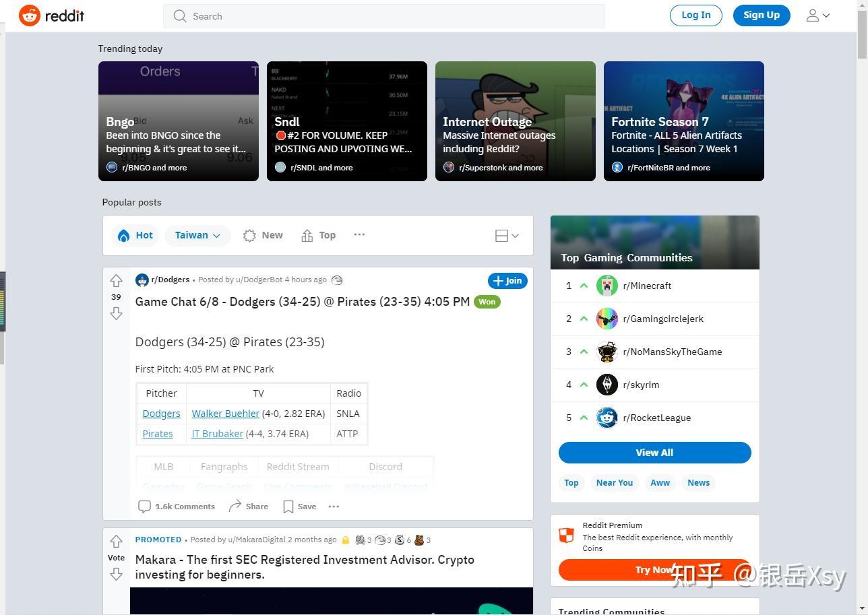868x615 pixels.
Task: Open the post layout view dropdown
Action: (507, 235)
